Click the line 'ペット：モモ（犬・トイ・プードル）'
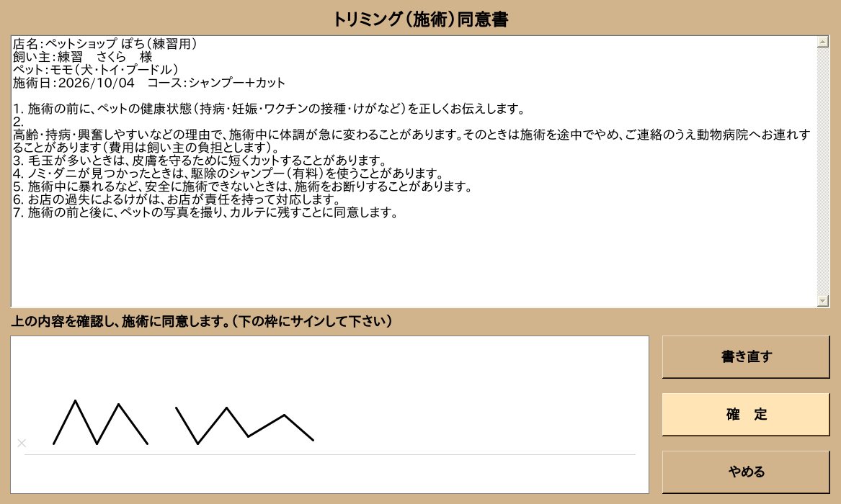 [x=96, y=70]
